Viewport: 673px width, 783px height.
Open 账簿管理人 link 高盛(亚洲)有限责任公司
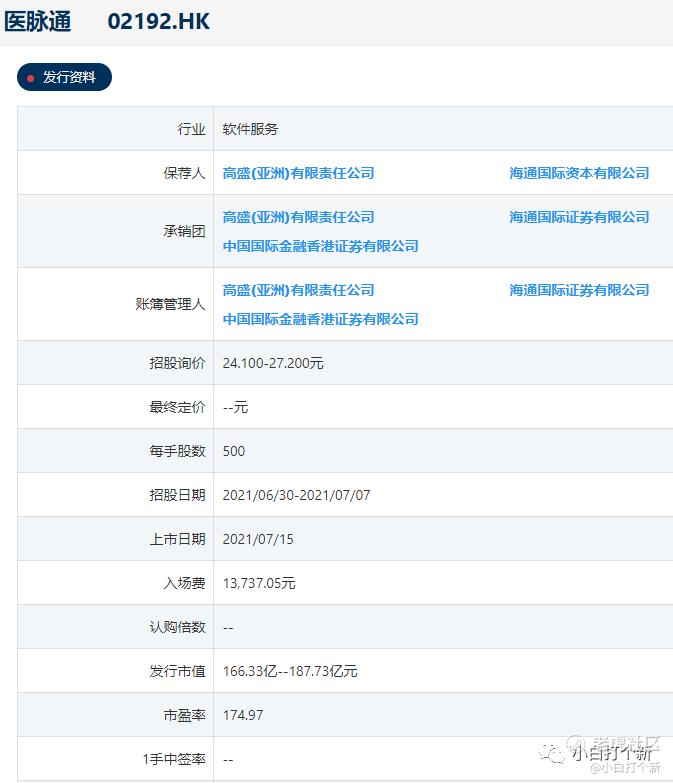299,290
